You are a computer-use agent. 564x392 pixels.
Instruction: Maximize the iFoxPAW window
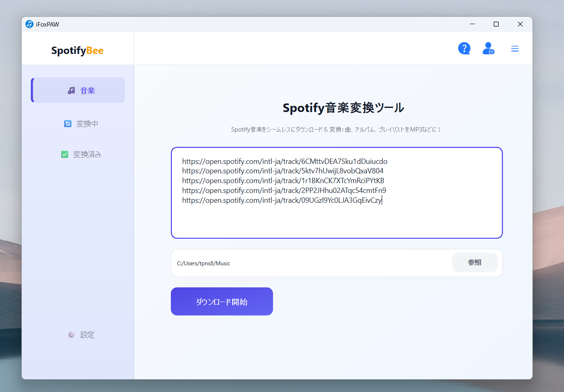tap(496, 24)
